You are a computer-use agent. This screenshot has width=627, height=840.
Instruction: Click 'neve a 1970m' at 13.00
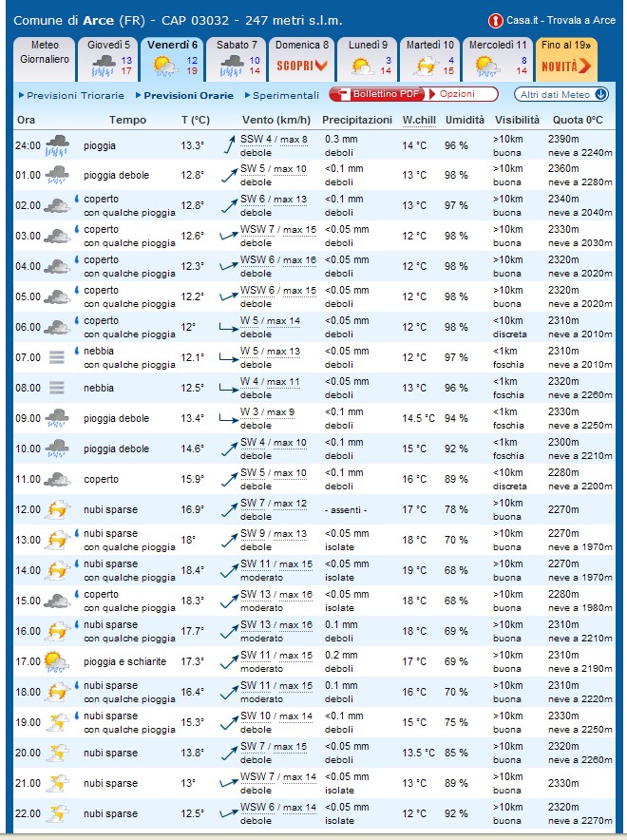[x=579, y=547]
